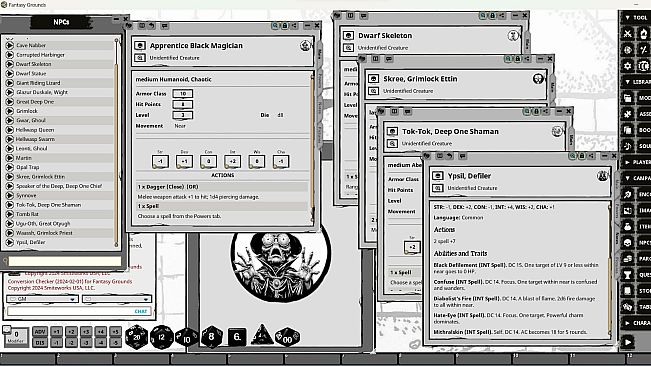Click share icon in Apprentice Black Magician window
This screenshot has width=651, height=366.
[294, 26]
